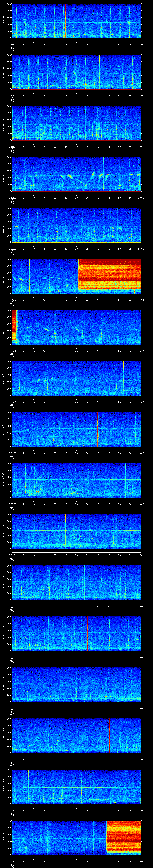This screenshot has height=868, width=153.
Task: Select the 12:28:00 time axis label
Action: 12,657
